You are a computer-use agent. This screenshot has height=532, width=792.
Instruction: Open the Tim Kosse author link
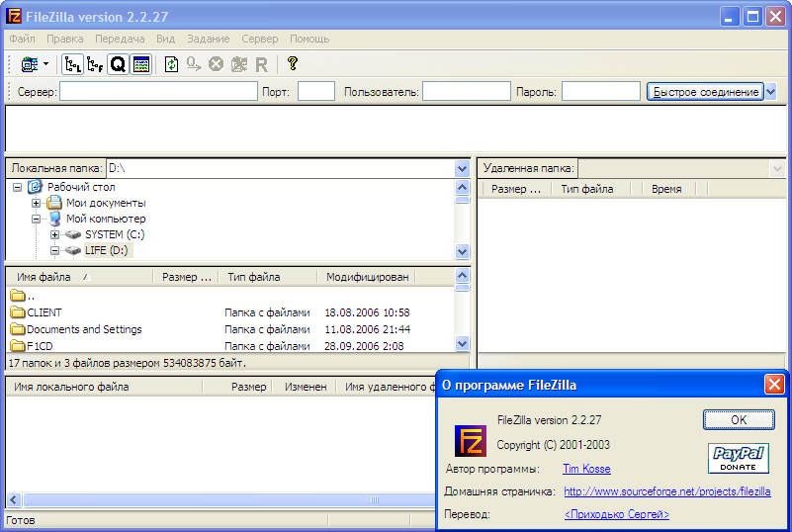click(x=586, y=469)
